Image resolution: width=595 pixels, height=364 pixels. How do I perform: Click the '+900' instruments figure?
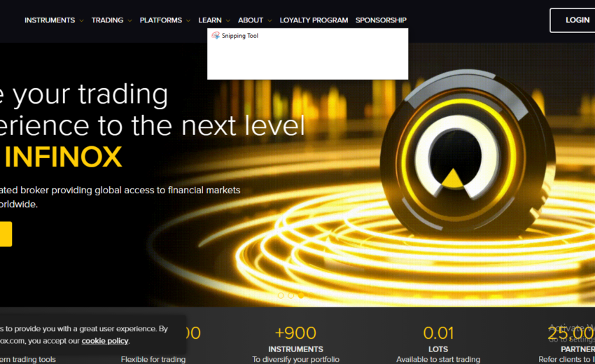tap(295, 333)
